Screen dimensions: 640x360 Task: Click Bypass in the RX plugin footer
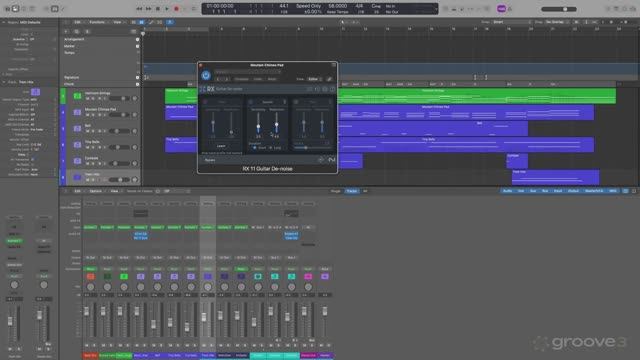[210, 160]
